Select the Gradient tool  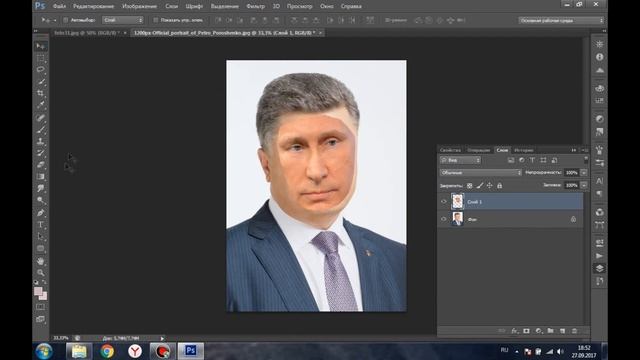click(x=40, y=177)
